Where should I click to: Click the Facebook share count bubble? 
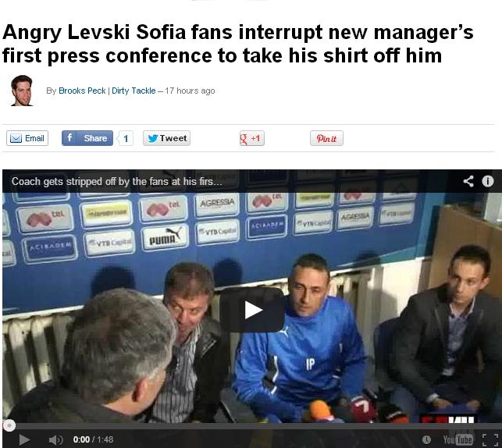click(x=126, y=139)
